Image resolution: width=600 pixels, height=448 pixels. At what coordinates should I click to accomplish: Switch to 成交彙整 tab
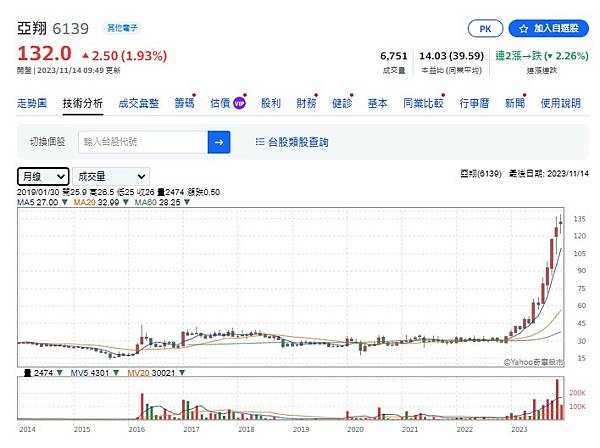(139, 103)
